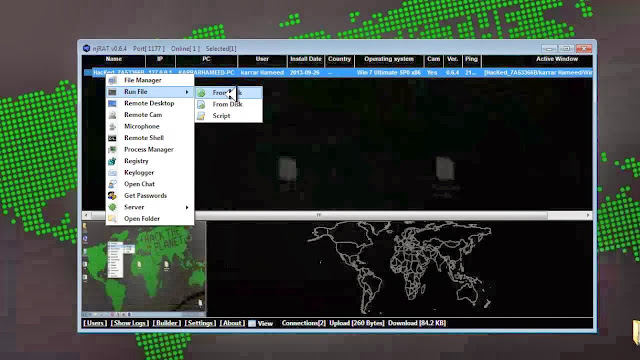Toggle the View checkbox in the bottom bar
Image resolution: width=640 pixels, height=360 pixels.
[252, 323]
